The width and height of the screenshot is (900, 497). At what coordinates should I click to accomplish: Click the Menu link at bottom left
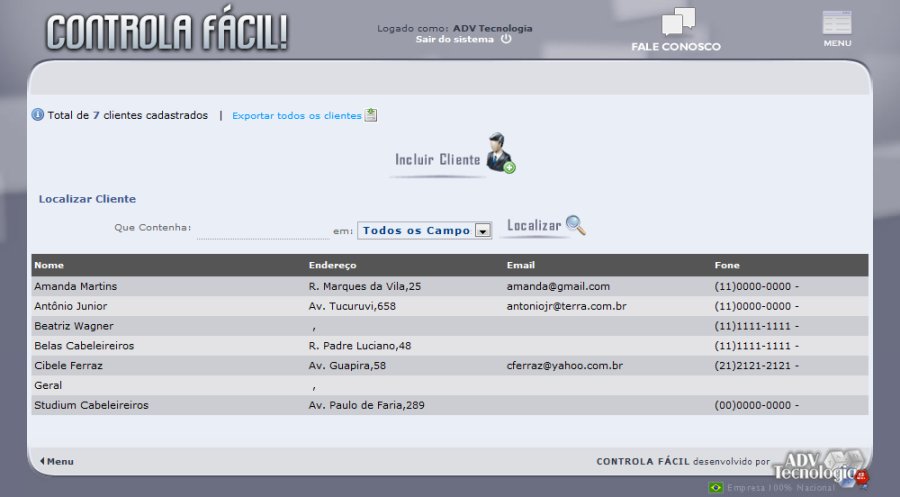pos(57,462)
